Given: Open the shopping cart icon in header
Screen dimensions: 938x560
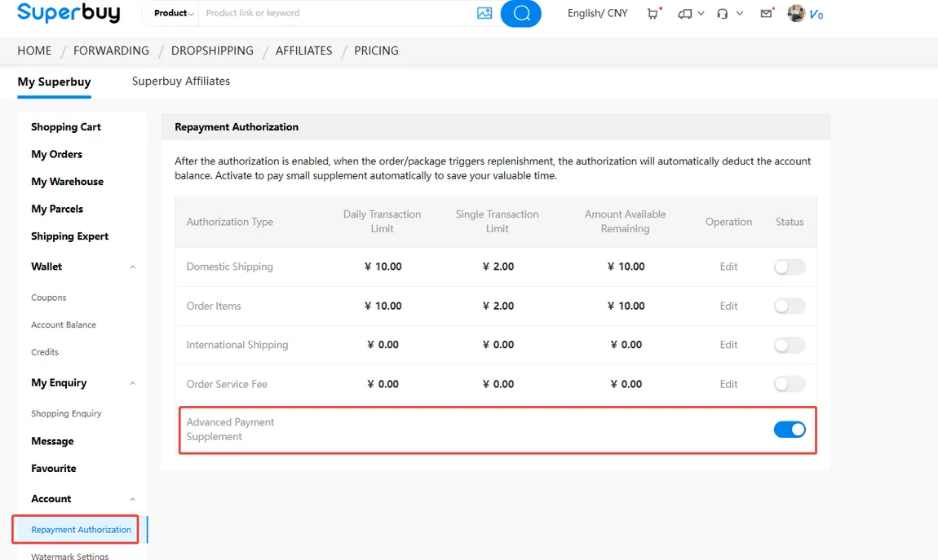Looking at the screenshot, I should pos(653,13).
